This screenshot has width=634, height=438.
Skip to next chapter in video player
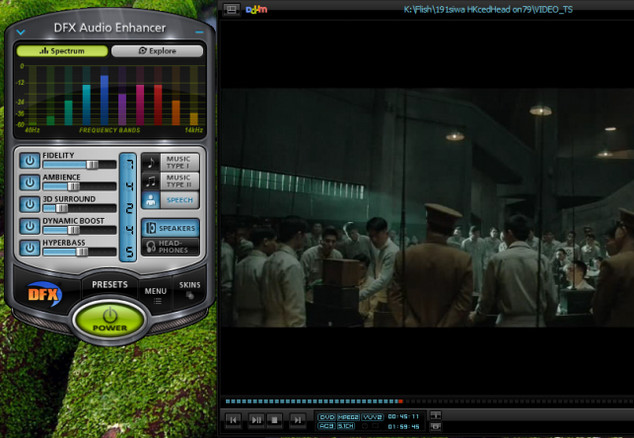point(297,420)
